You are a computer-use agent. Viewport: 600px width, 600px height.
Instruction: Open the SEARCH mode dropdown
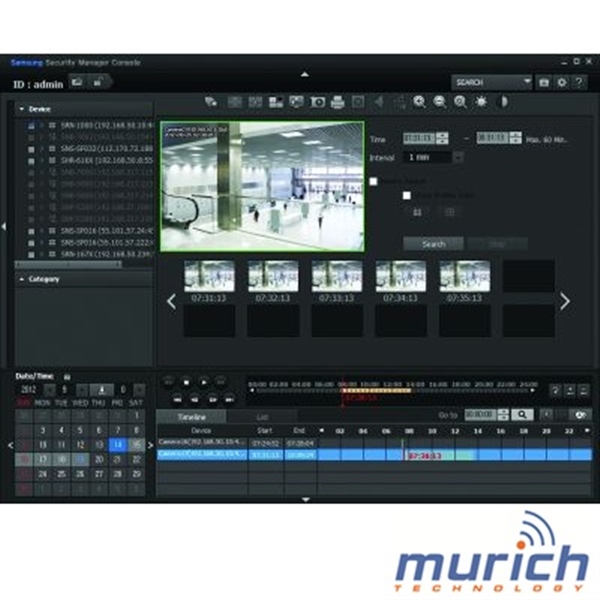(492, 82)
